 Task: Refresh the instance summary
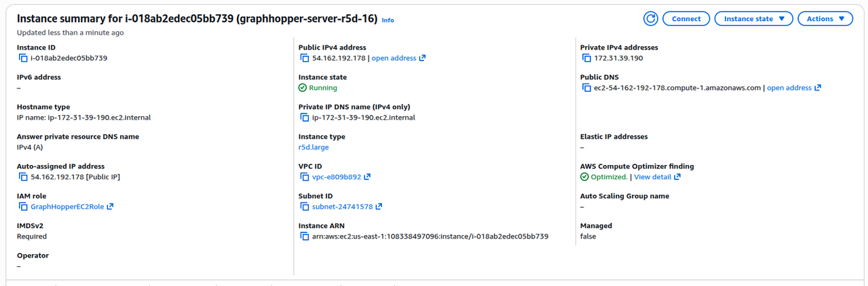click(650, 19)
